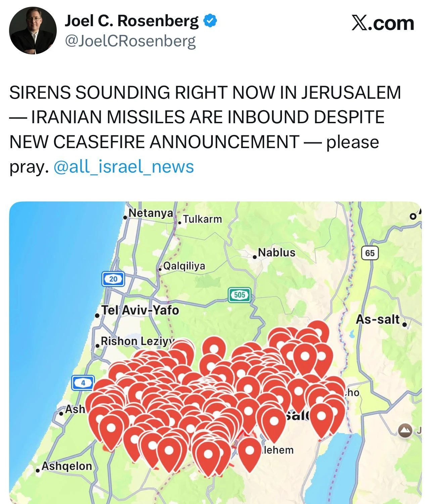Open the @all_israel_news mention link

point(124,167)
